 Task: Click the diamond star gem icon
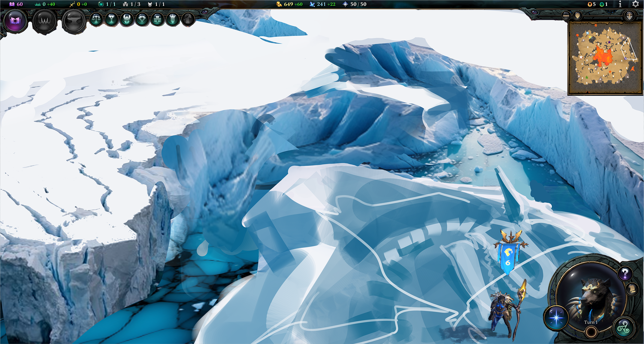click(x=142, y=19)
